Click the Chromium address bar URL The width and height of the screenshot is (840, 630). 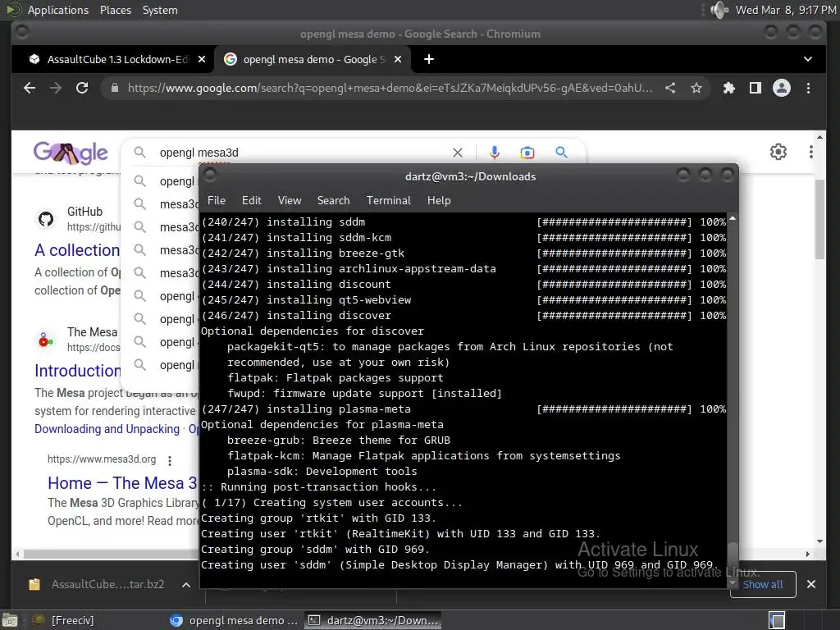[390, 88]
